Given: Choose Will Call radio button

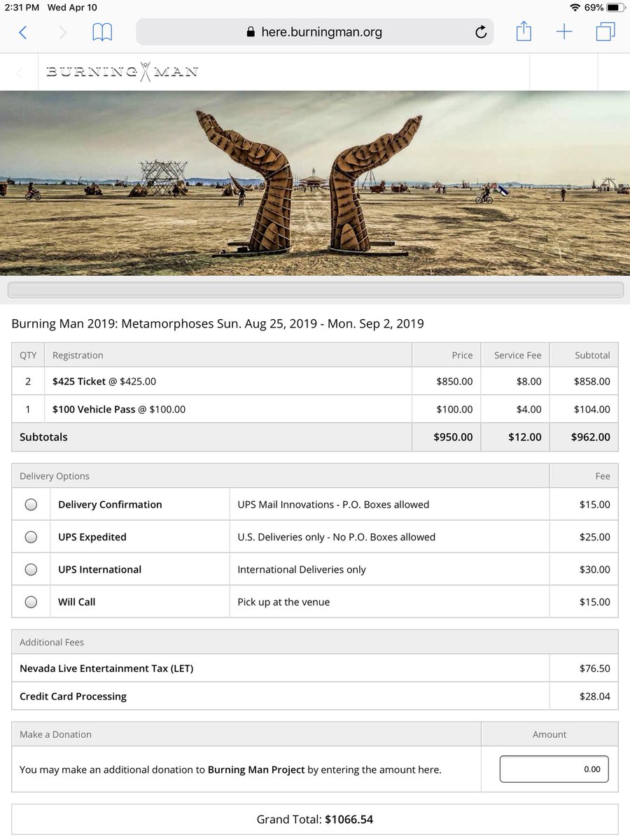Looking at the screenshot, I should click(31, 601).
